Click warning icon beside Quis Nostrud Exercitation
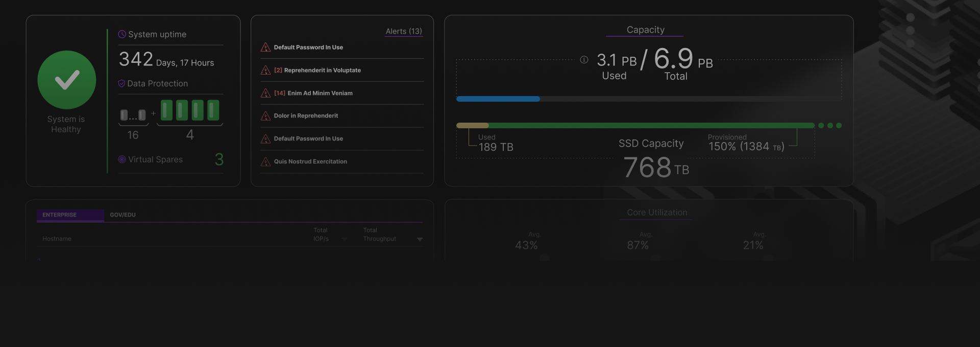 [265, 162]
